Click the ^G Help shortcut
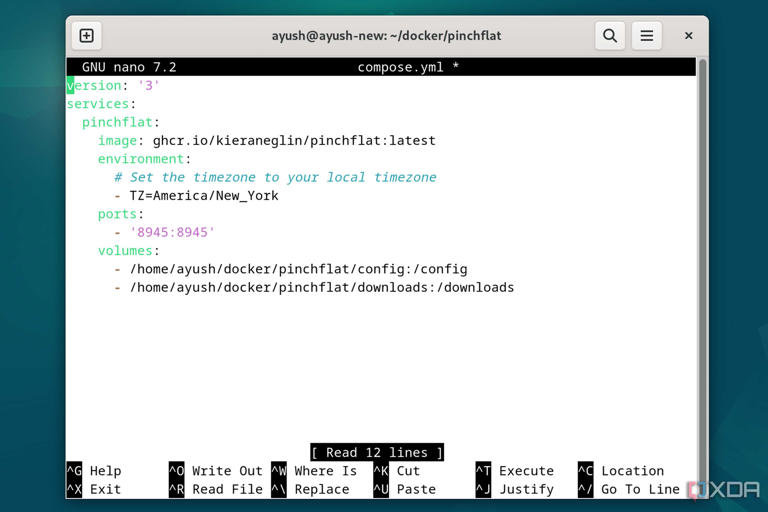Viewport: 768px width, 512px height. click(x=94, y=471)
